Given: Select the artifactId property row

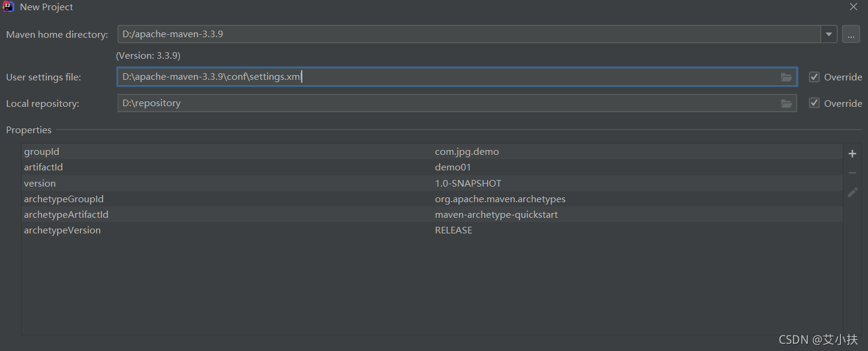Looking at the screenshot, I should point(432,167).
